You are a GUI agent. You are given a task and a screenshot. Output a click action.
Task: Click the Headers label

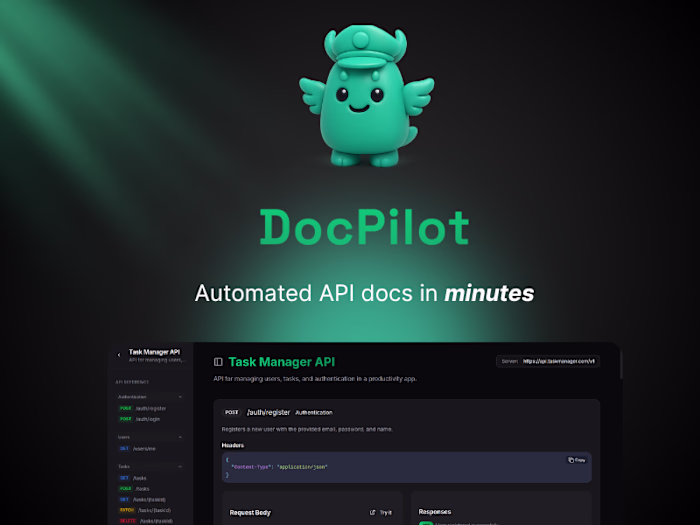(x=233, y=445)
